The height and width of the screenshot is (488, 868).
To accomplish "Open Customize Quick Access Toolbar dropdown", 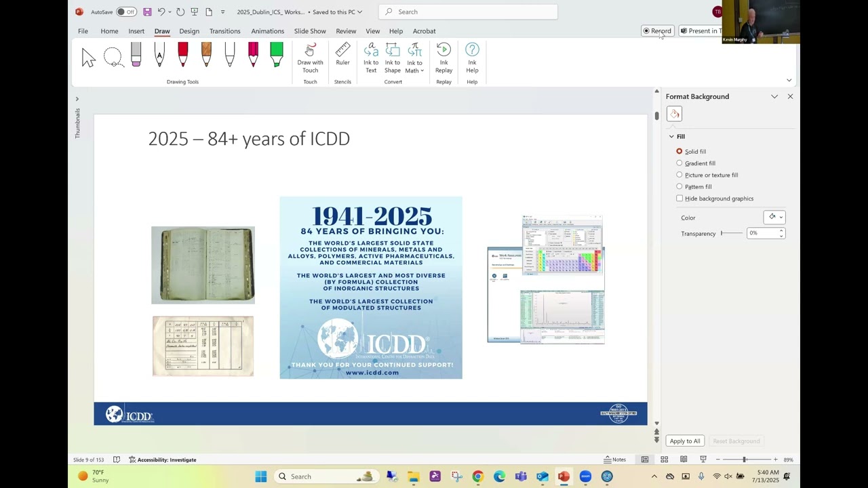I will (x=222, y=12).
